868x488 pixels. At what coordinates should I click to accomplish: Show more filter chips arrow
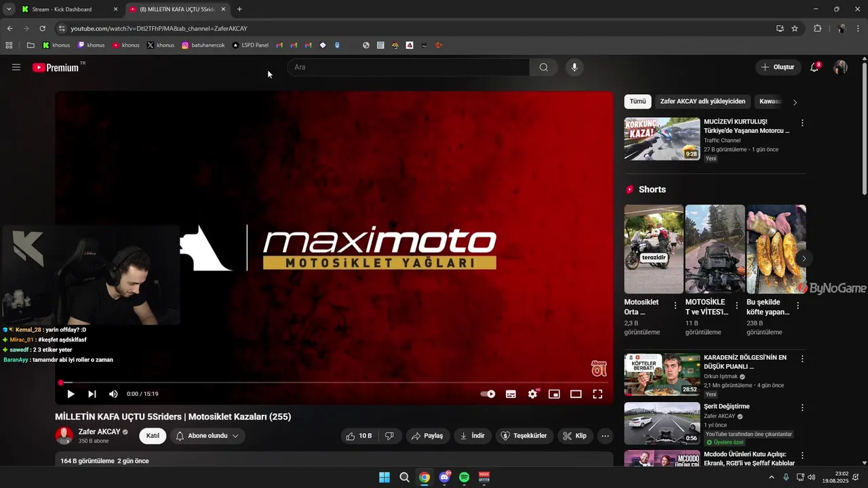point(795,102)
